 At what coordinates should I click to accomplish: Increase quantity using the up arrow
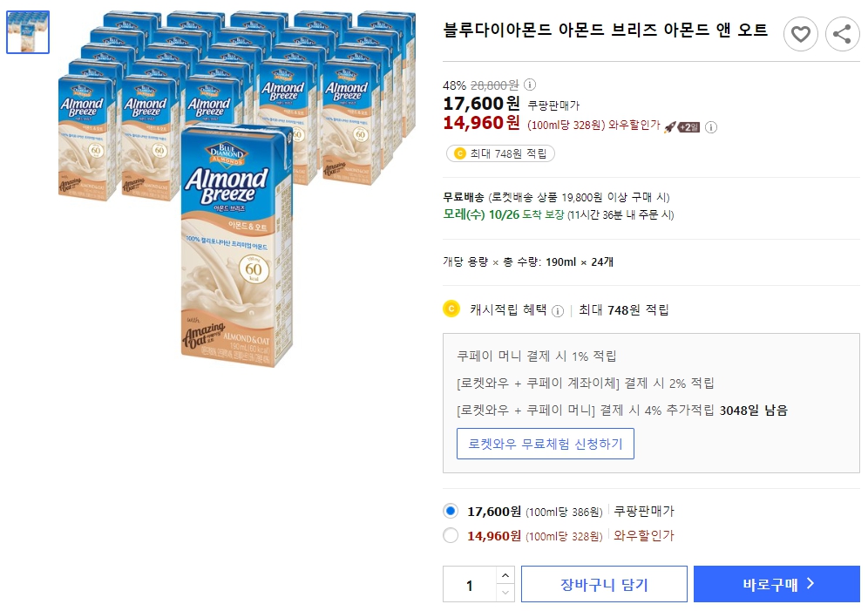(505, 576)
